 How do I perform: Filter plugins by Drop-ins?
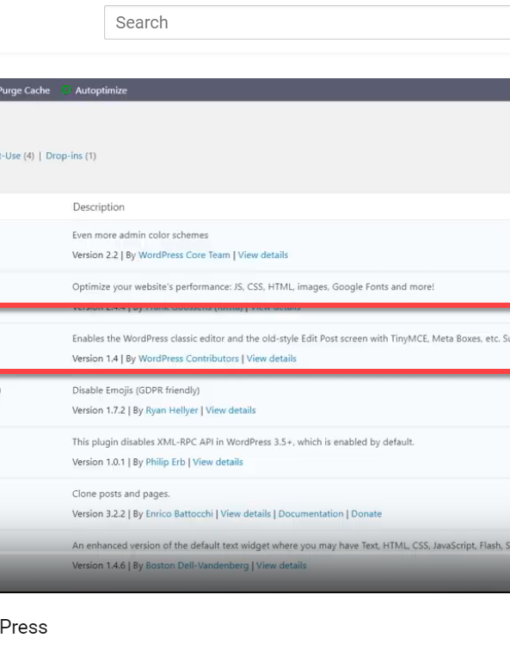coord(64,156)
